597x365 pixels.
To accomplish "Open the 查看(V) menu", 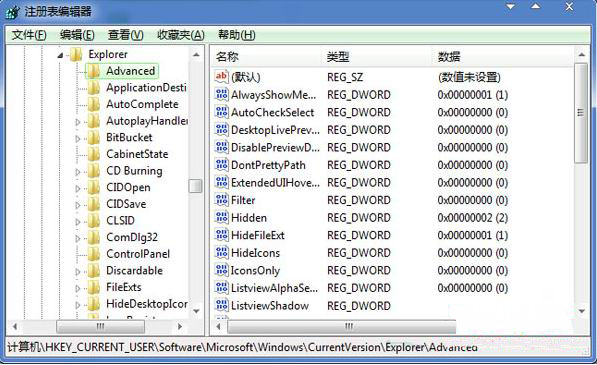I will click(x=126, y=35).
